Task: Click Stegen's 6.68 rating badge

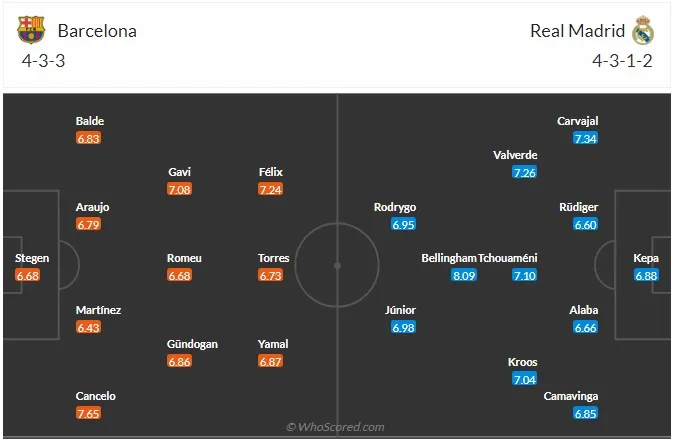Action: click(27, 275)
